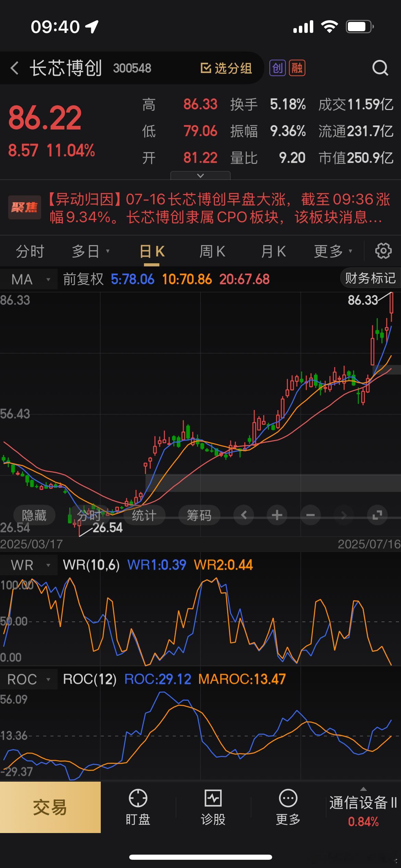Expand chart to fullscreen
401x868 pixels.
click(377, 515)
